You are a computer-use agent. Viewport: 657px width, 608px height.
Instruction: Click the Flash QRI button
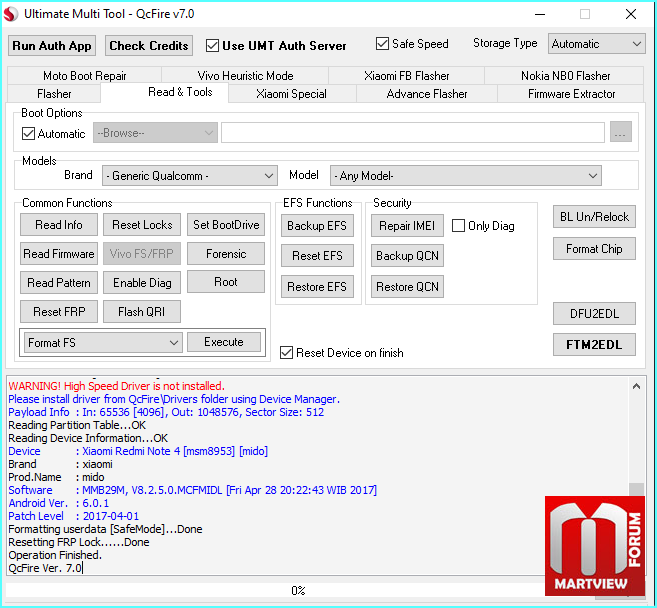tap(142, 311)
